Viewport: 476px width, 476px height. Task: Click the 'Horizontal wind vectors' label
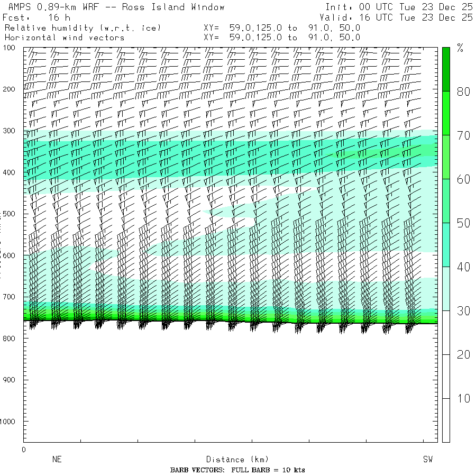[x=65, y=38]
